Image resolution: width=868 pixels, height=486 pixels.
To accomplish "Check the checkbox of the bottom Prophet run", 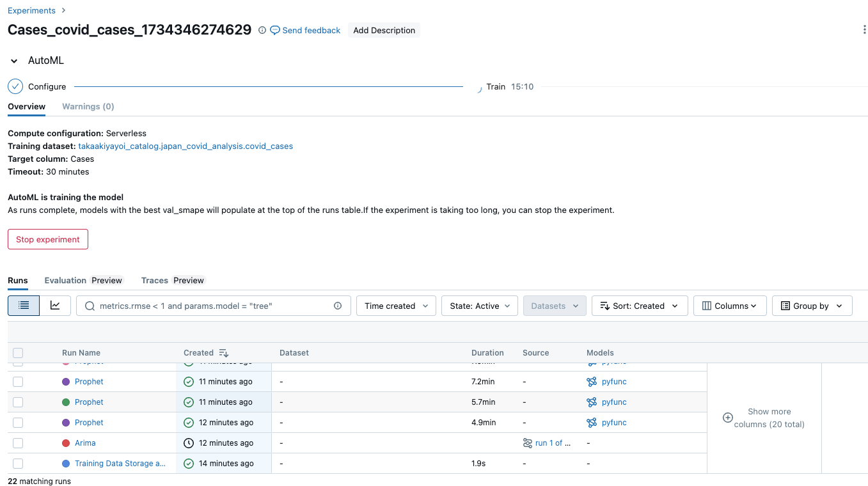I will pos(18,422).
